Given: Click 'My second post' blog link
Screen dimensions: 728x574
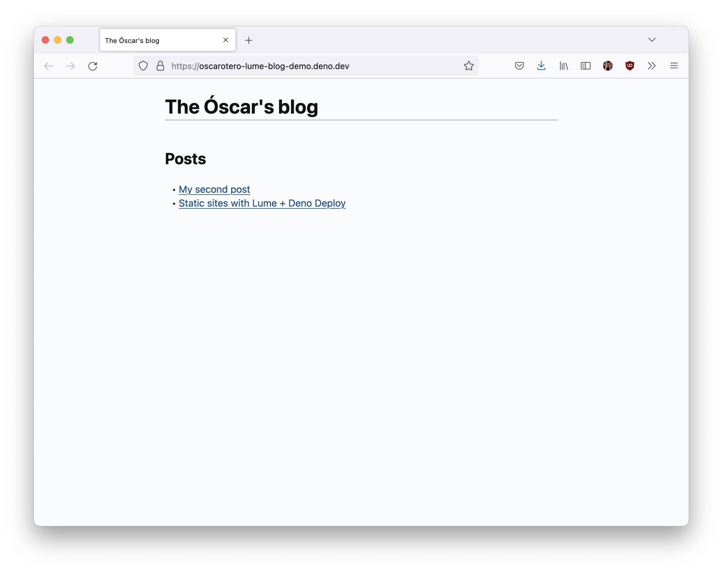Looking at the screenshot, I should pyautogui.click(x=214, y=189).
